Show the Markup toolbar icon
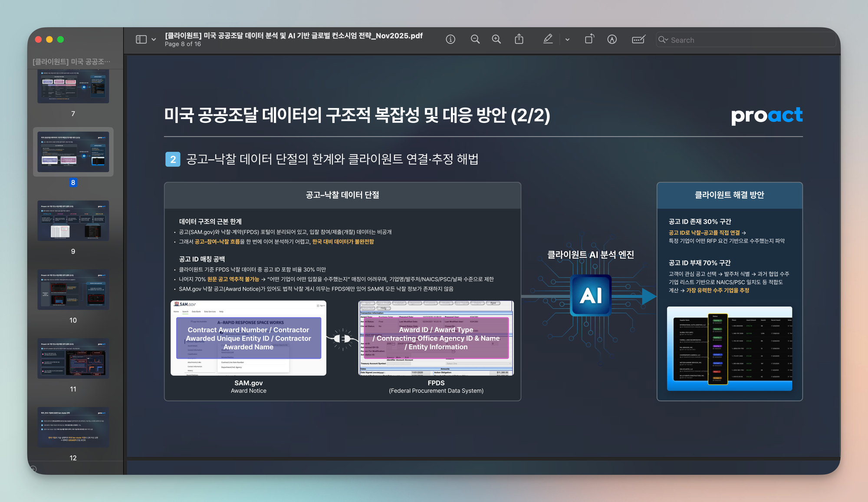Screen dimensions: 868x502 tap(612, 40)
